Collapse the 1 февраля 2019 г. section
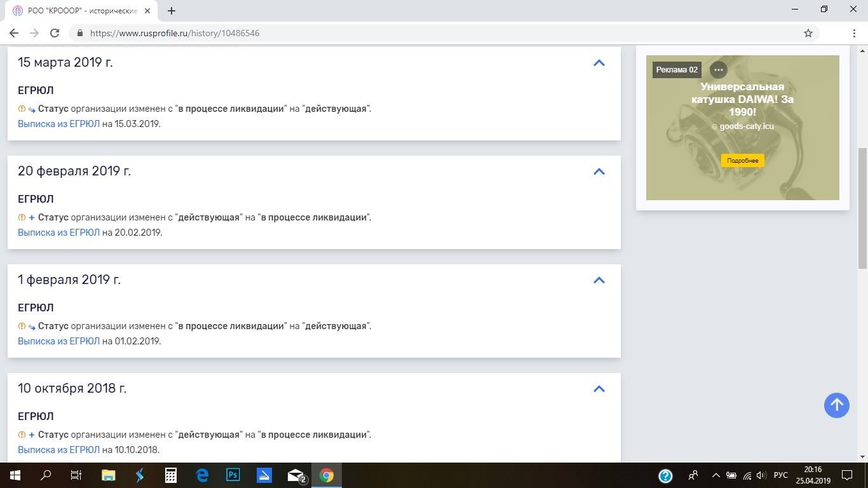Viewport: 868px width, 488px height. 599,280
